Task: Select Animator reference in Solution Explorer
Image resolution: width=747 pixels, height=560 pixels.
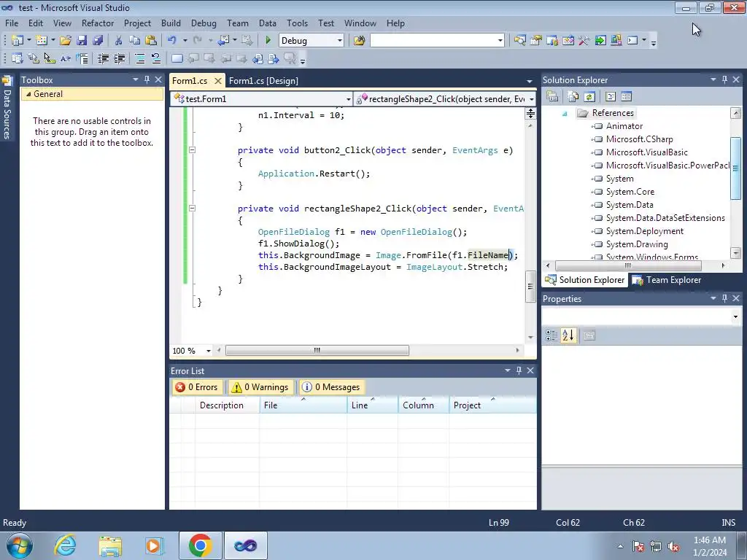Action: coord(624,126)
